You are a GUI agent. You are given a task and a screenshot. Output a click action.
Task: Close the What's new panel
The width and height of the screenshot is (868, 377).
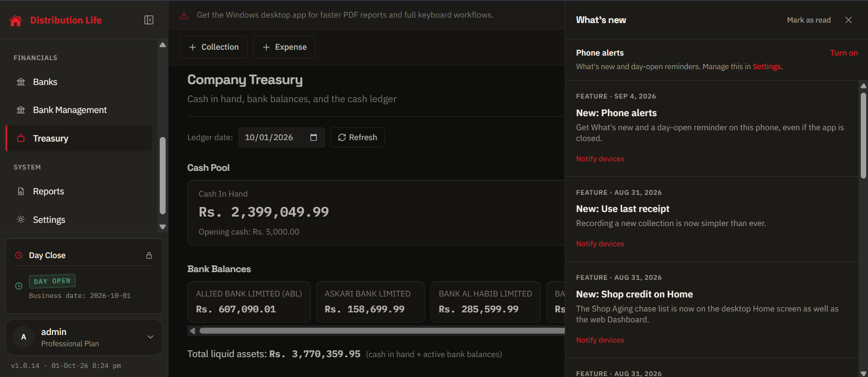pos(849,20)
